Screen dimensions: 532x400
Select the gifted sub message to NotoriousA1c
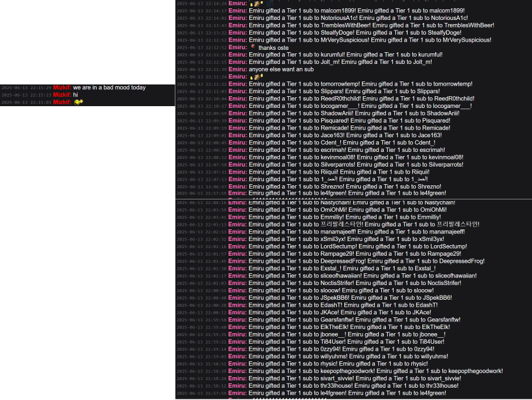click(x=358, y=18)
